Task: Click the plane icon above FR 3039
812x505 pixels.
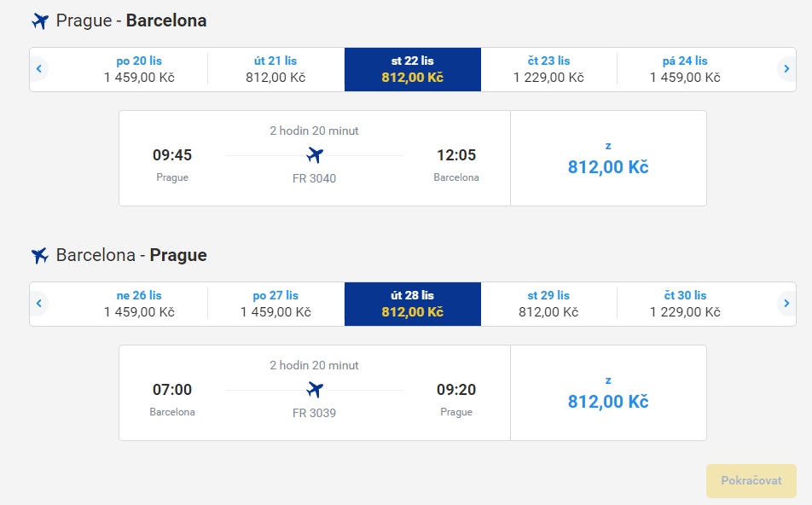Action: (315, 390)
